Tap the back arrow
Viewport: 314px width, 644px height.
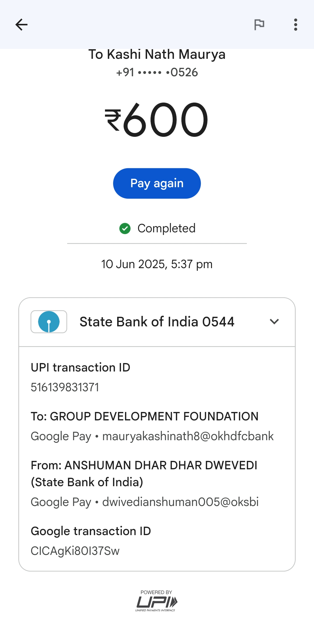(x=22, y=25)
